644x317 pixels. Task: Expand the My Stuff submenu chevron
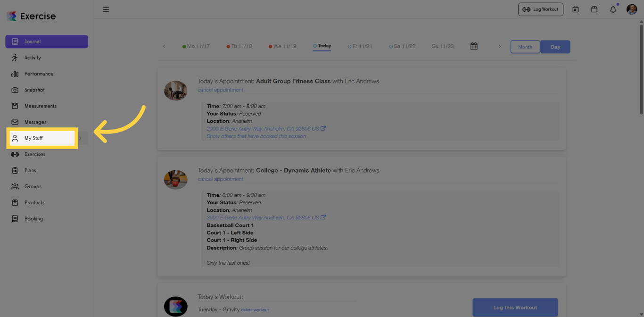point(81,138)
